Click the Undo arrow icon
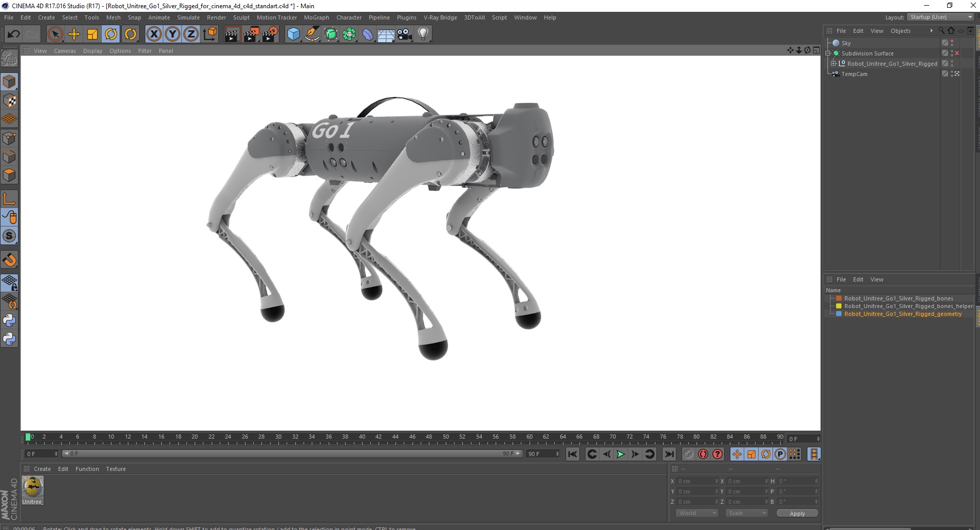The width and height of the screenshot is (980, 530). click(13, 34)
